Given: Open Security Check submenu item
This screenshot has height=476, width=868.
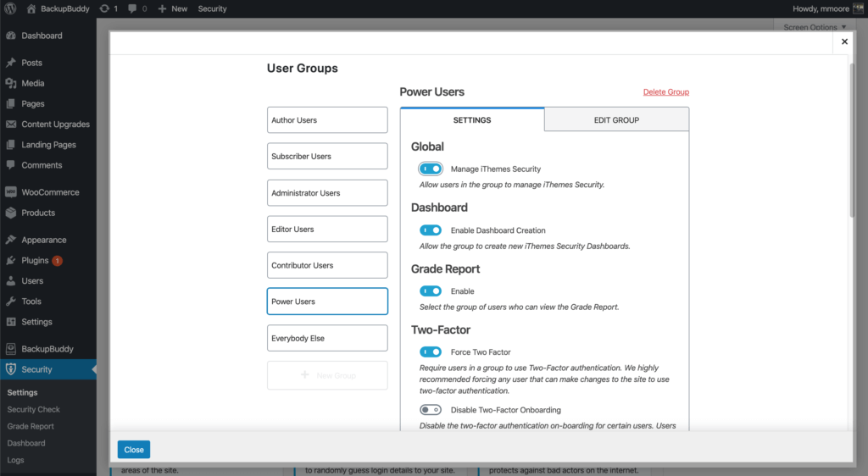Looking at the screenshot, I should (x=33, y=409).
